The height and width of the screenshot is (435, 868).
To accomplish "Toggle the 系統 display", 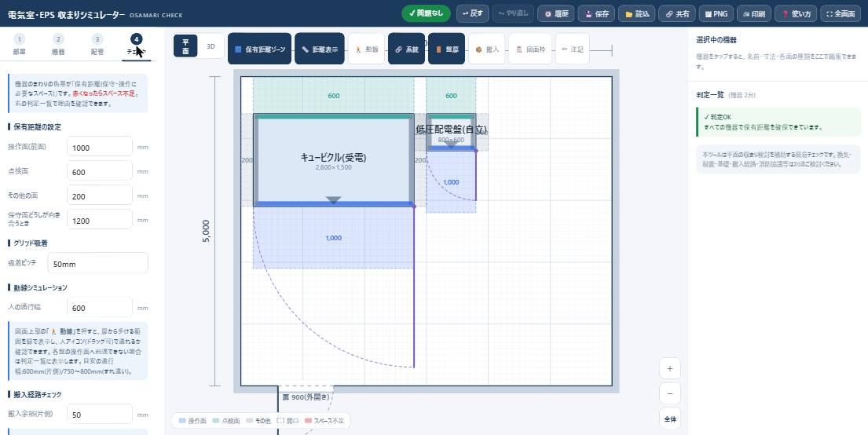I will (406, 49).
